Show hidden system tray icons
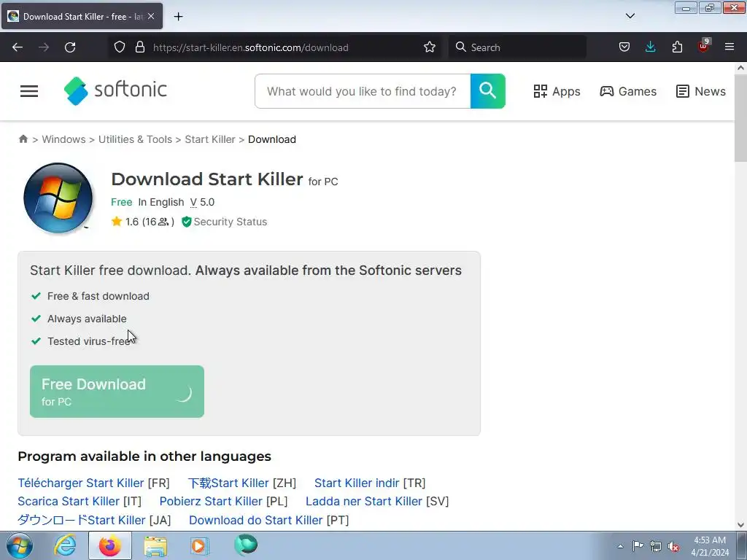Screen dimensions: 747x560 click(620, 546)
